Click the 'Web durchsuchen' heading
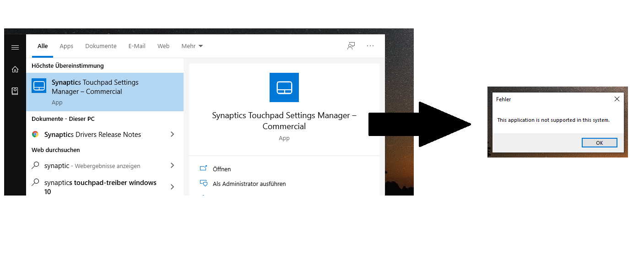 (56, 150)
